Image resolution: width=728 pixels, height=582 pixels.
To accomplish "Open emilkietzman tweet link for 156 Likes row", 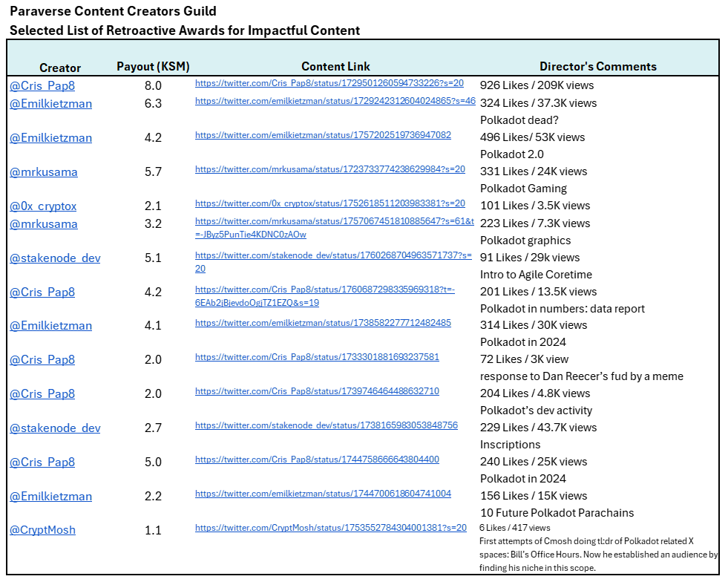I will point(323,494).
